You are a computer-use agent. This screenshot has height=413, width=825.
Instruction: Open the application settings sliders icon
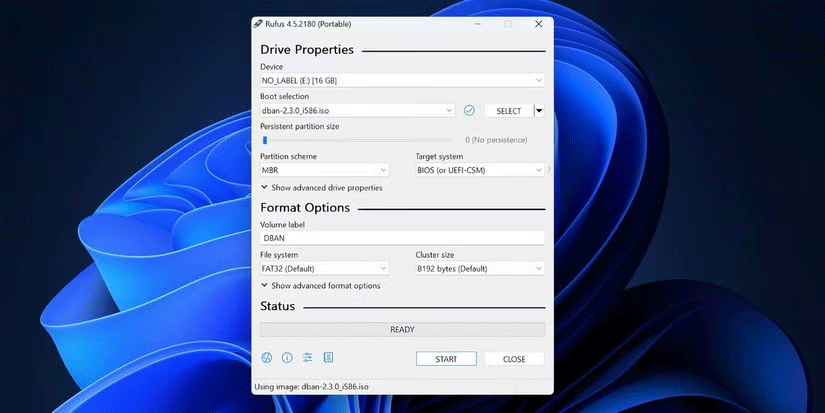307,357
